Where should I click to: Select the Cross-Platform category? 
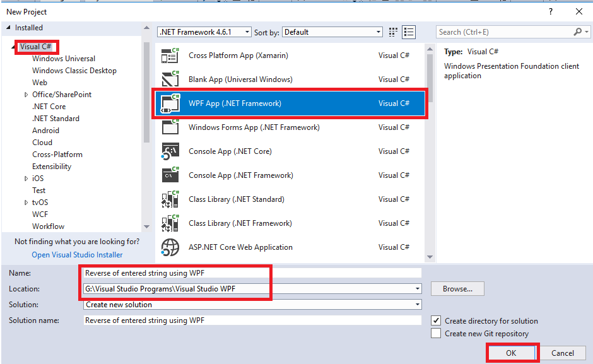[x=57, y=155]
